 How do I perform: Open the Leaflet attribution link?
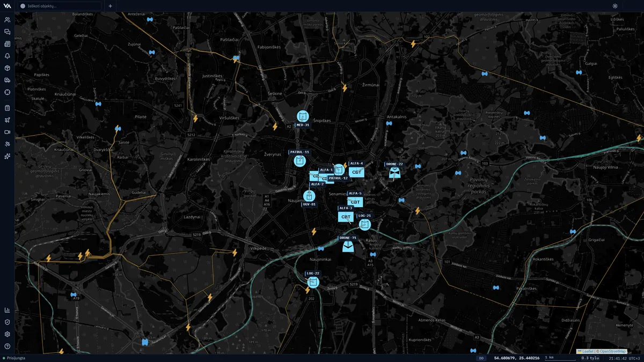[588, 351]
